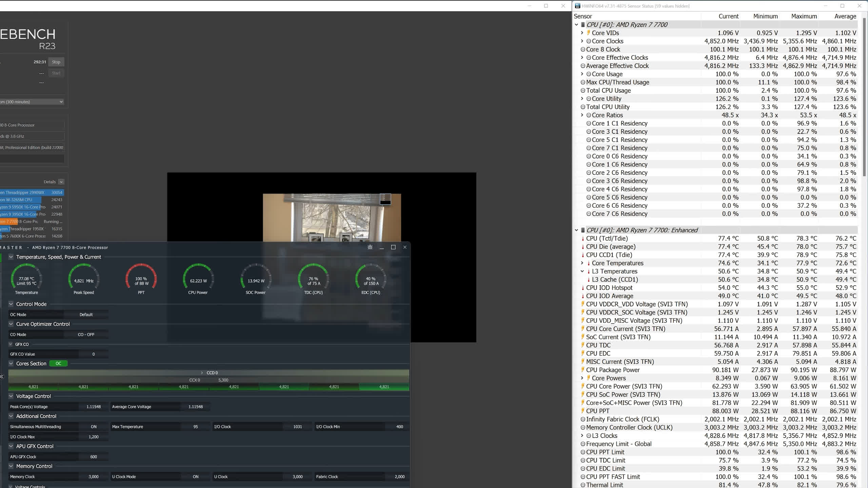Image resolution: width=868 pixels, height=488 pixels.
Task: Click the Infinity Fabric Clock circle icon
Action: [x=583, y=419]
